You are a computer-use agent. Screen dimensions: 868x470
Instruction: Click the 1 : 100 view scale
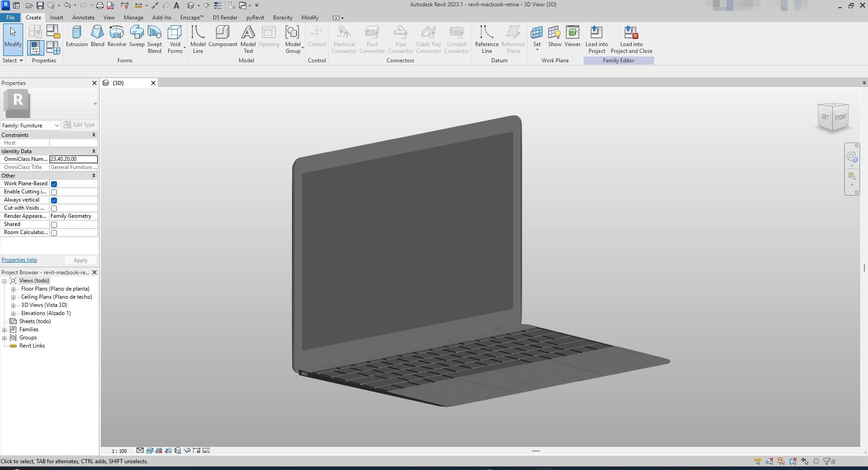coord(119,451)
